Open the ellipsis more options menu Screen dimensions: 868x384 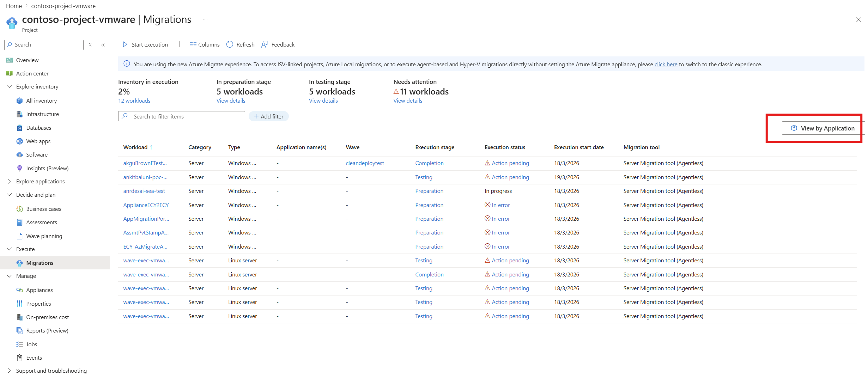pyautogui.click(x=205, y=20)
